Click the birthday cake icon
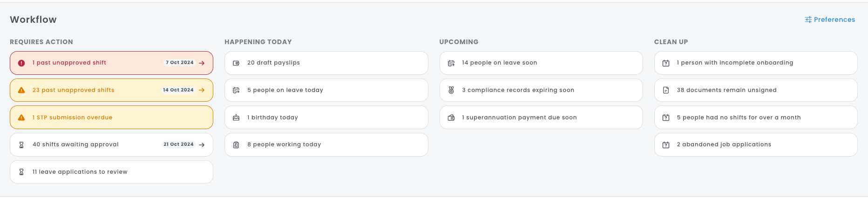Image resolution: width=868 pixels, height=203 pixels. click(x=236, y=118)
